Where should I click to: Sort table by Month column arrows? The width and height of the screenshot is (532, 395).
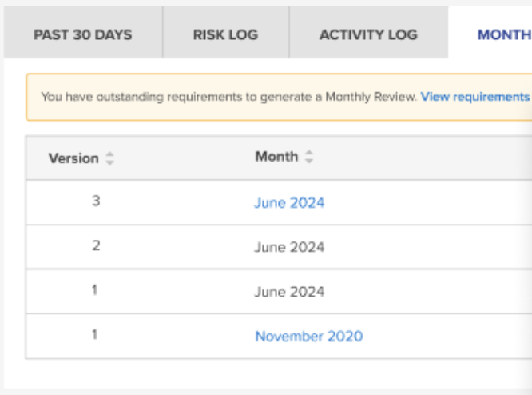point(309,157)
